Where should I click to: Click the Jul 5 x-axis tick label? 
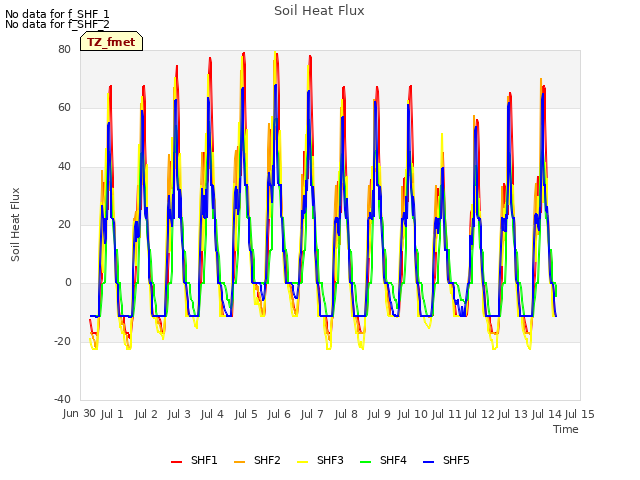(246, 414)
